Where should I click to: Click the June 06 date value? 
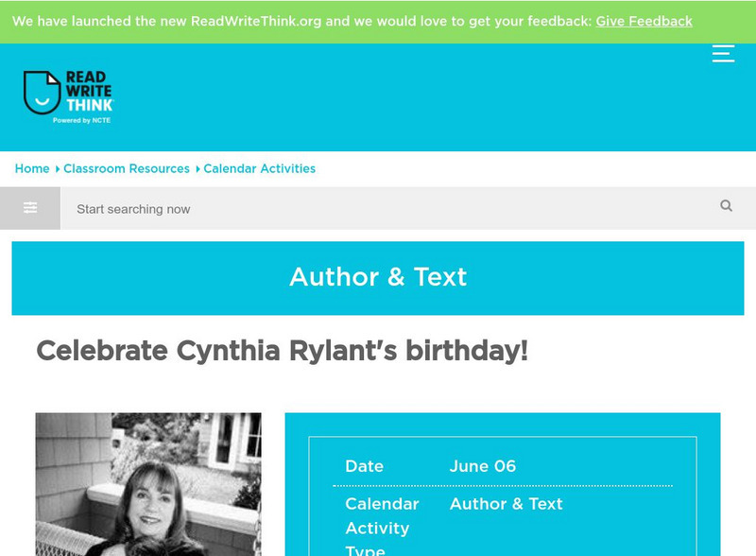pyautogui.click(x=483, y=466)
